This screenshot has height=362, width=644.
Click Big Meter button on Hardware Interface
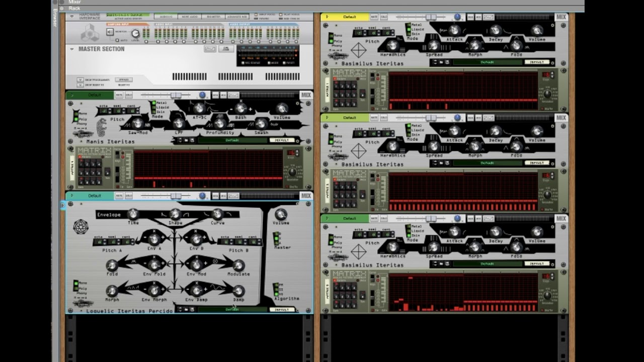click(214, 17)
